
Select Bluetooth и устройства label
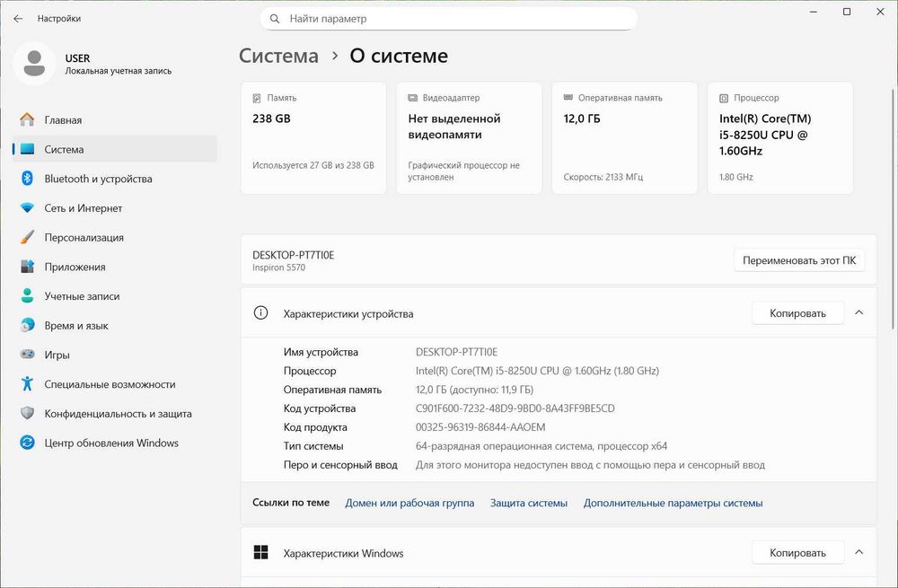tap(99, 179)
